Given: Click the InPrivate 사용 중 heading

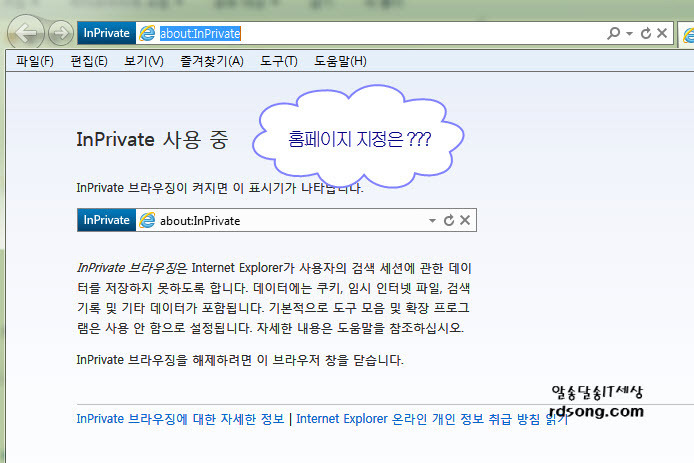Looking at the screenshot, I should point(152,140).
